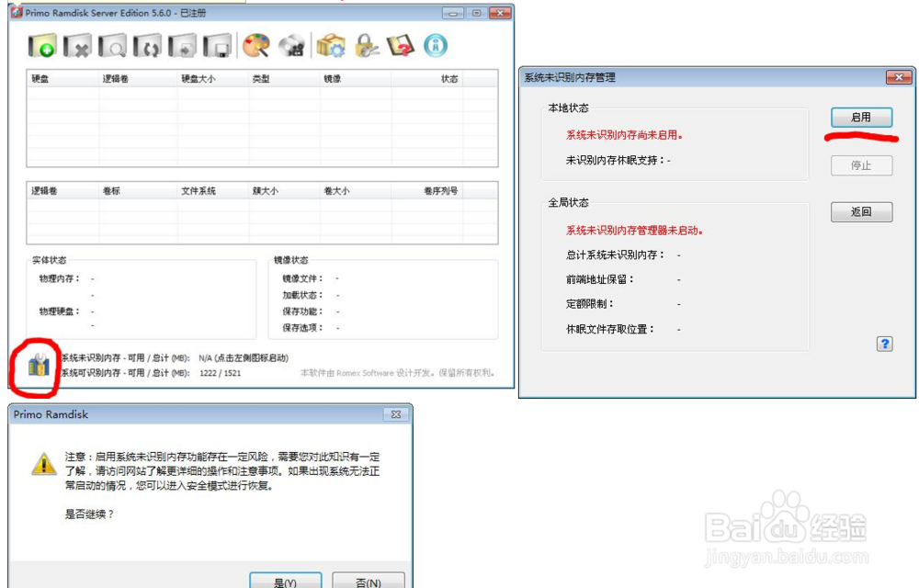Viewport: 919px width, 588px height.
Task: Click the 1222 / 1521 memory value
Action: pos(221,373)
